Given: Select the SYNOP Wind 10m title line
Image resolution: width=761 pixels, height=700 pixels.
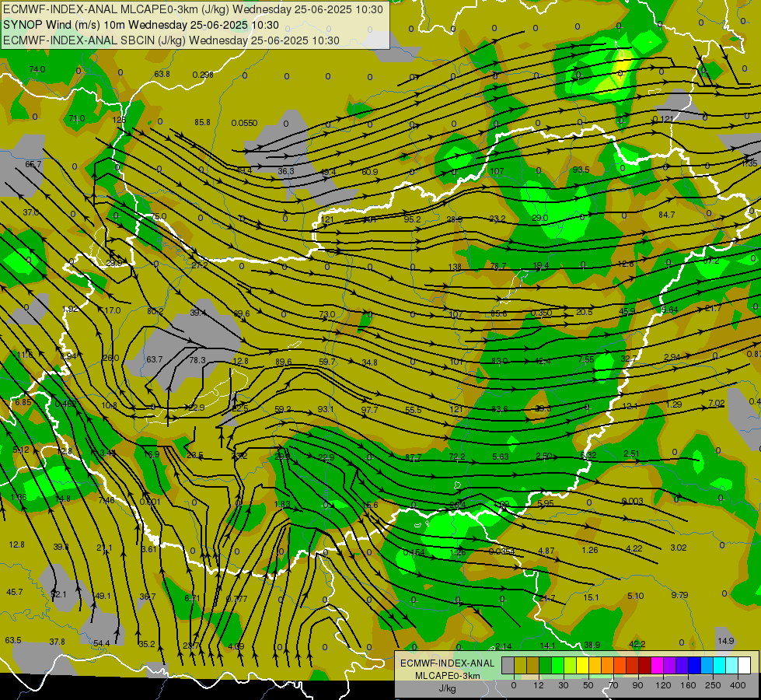Looking at the screenshot, I should pos(141,25).
